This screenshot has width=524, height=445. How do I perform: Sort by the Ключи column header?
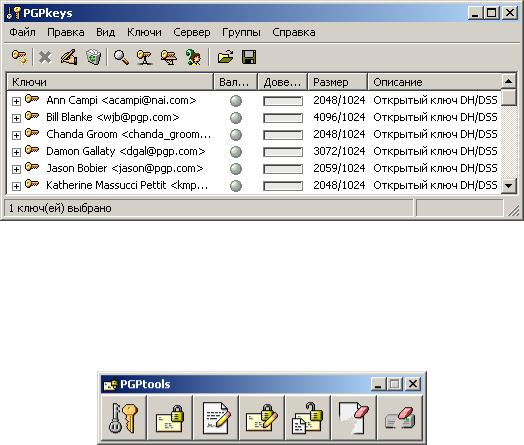tap(110, 82)
